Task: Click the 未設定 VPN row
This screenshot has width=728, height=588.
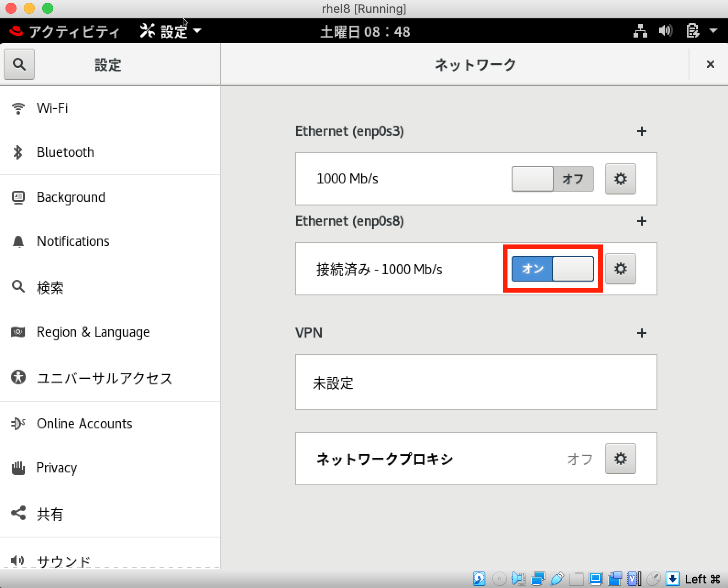Action: [476, 383]
